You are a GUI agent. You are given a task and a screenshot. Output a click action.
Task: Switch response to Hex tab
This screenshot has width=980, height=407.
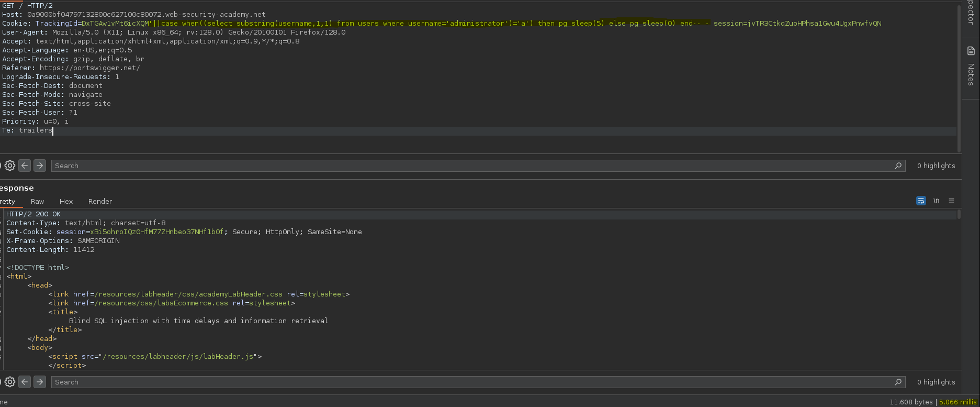point(66,201)
